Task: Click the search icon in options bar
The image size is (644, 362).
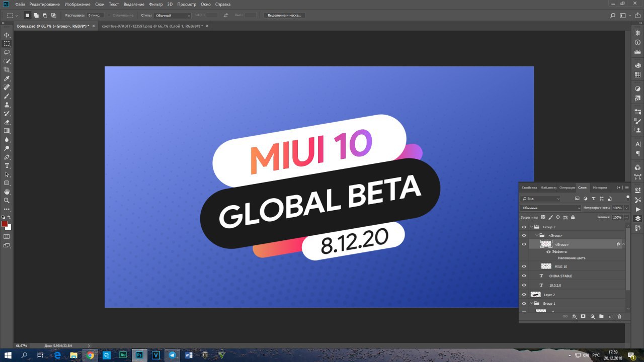Action: [613, 16]
